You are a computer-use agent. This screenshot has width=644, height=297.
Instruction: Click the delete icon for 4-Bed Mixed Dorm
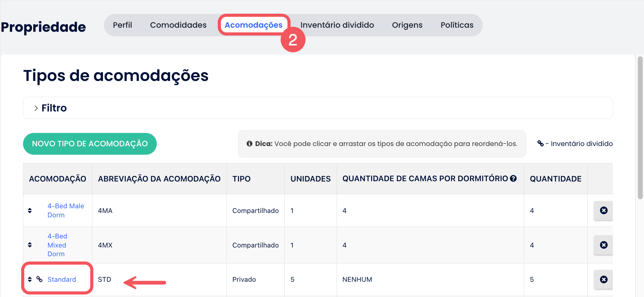click(x=604, y=245)
